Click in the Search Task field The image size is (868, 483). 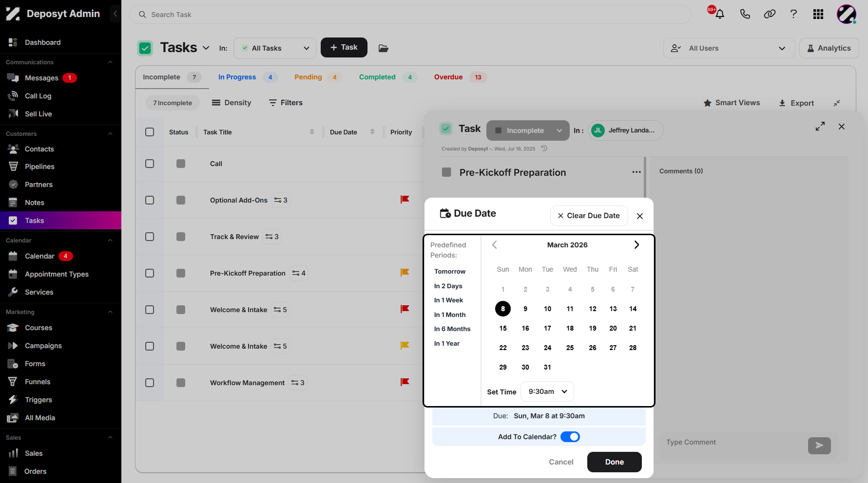tap(410, 15)
